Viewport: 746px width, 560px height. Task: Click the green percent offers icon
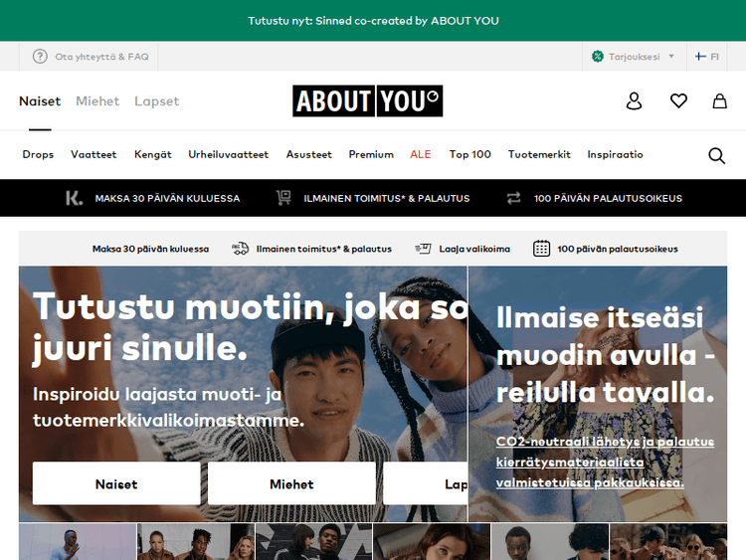598,57
